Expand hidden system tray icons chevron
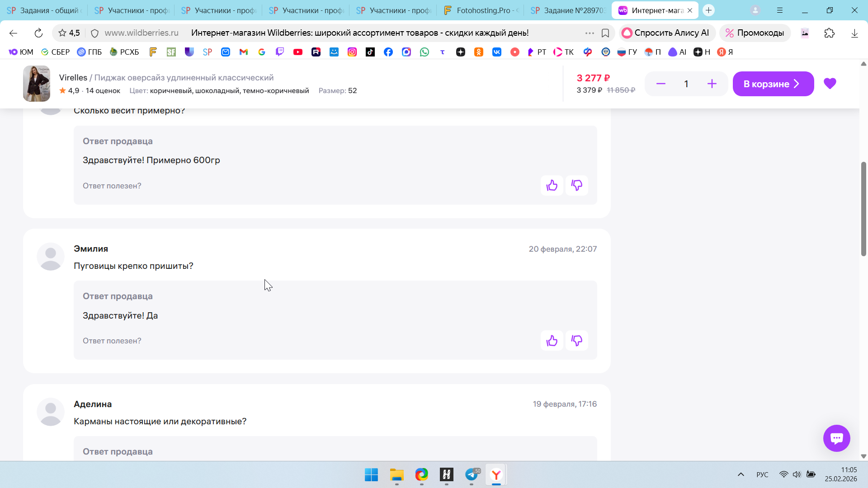This screenshot has width=868, height=488. pyautogui.click(x=741, y=474)
